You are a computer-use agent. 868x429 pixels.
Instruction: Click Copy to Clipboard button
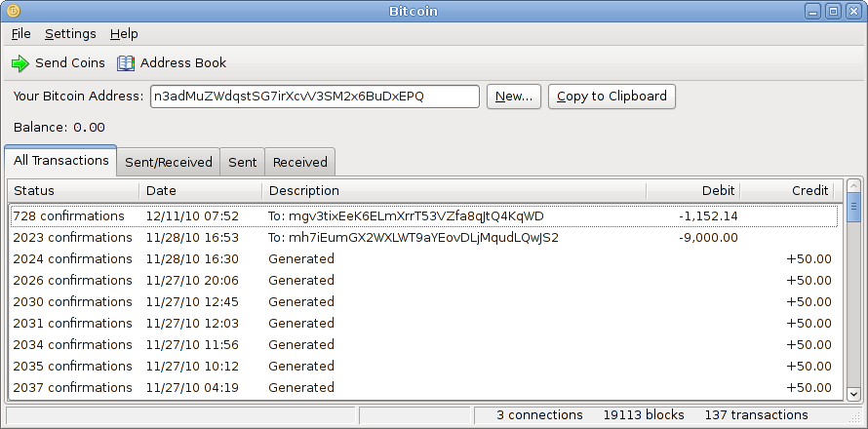612,97
